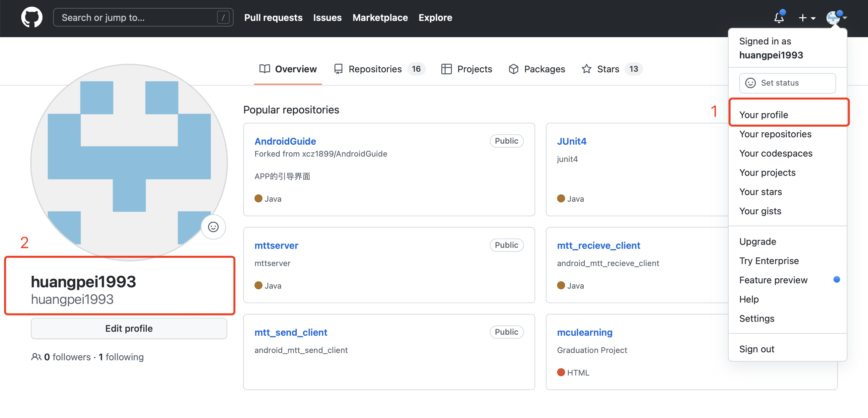Click the followers people icon

(36, 357)
